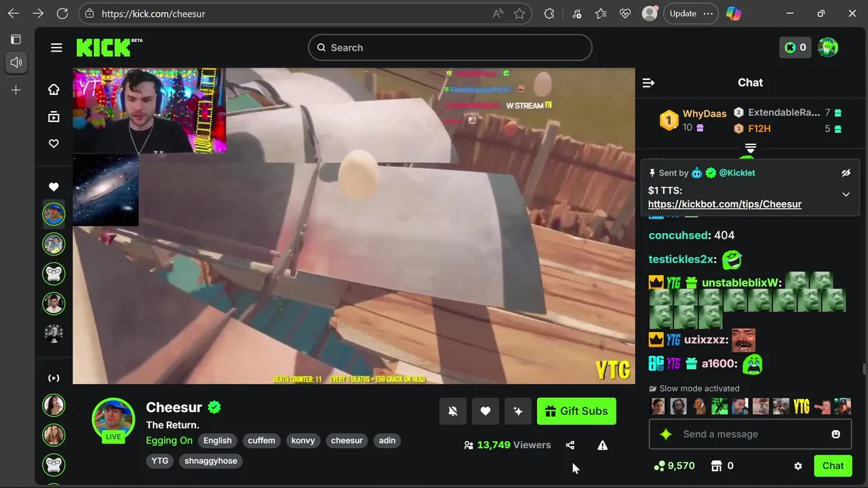This screenshot has width=868, height=488.
Task: Open chat settings gear
Action: [798, 466]
